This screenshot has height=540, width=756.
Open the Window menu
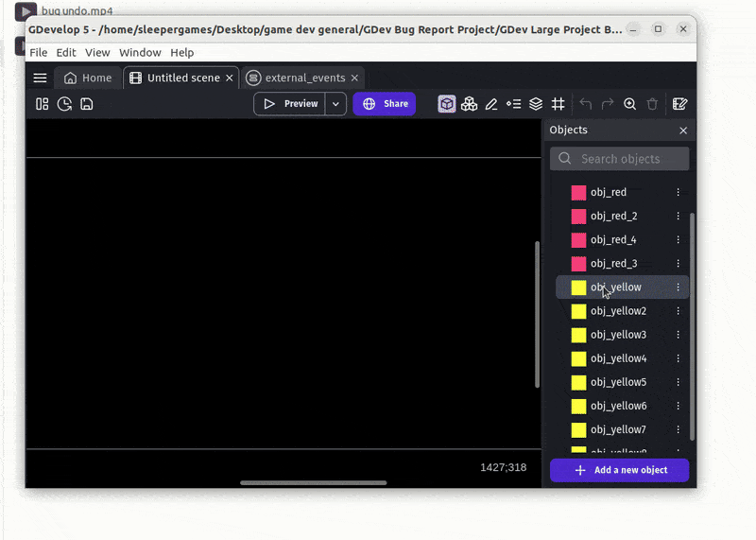[140, 53]
